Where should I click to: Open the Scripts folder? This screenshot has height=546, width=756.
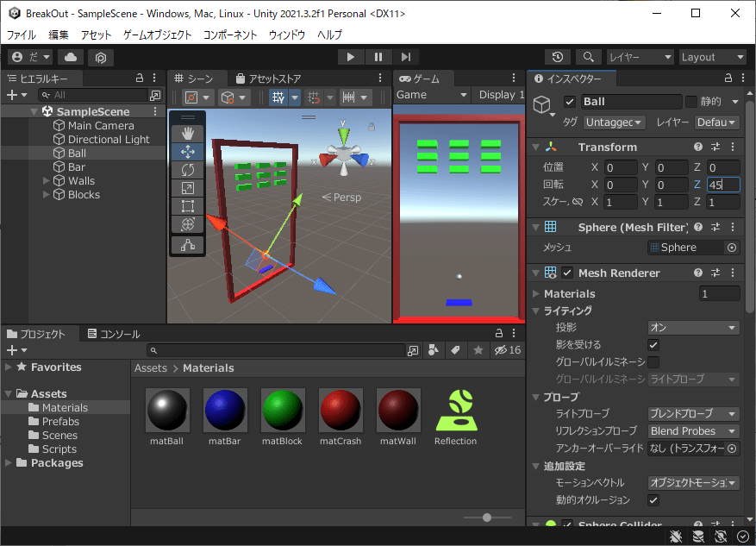tap(59, 449)
